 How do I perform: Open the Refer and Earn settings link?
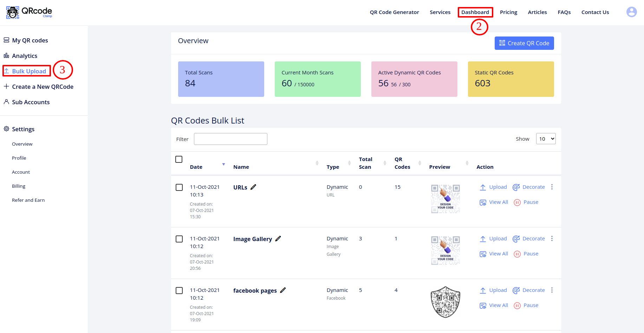28,200
